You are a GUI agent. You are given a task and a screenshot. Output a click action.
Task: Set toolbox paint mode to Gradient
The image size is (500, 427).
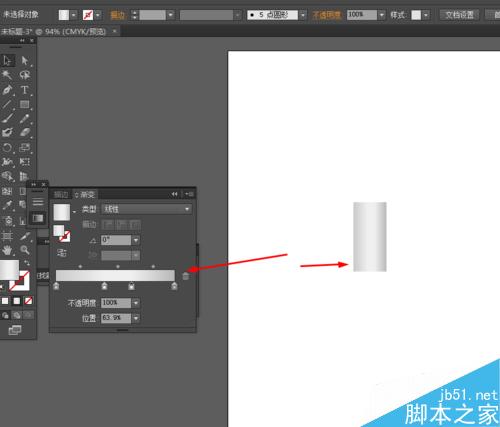tap(17, 301)
